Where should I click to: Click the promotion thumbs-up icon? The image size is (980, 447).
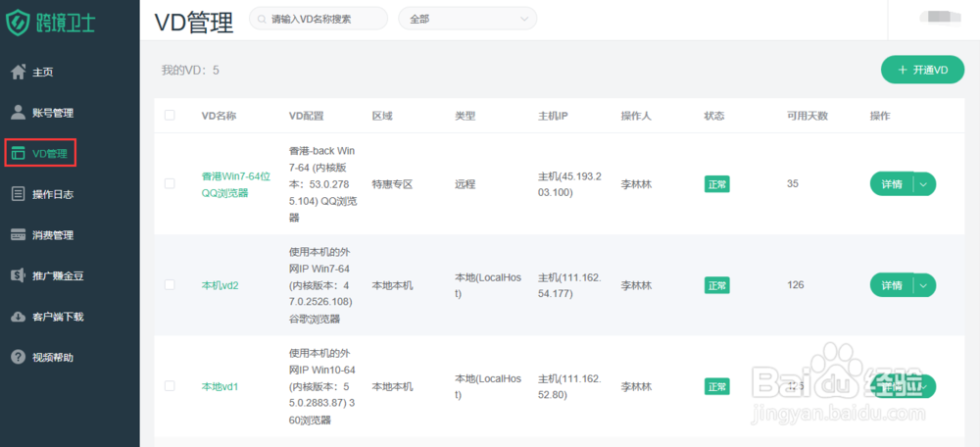pyautogui.click(x=18, y=275)
